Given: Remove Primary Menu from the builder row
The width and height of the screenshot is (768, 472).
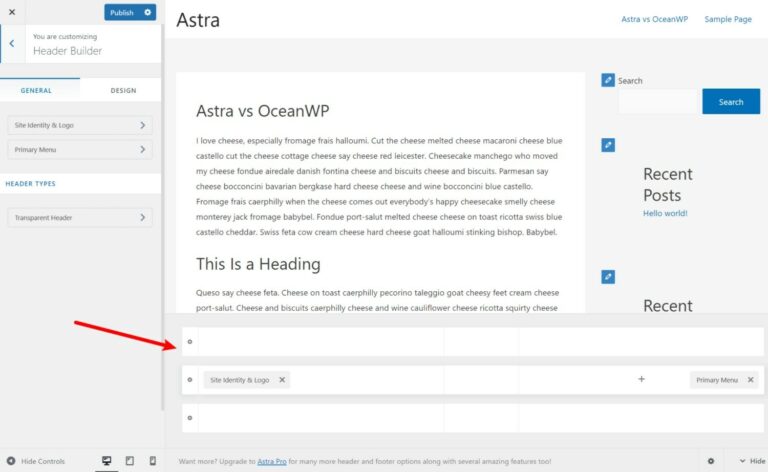Looking at the screenshot, I should click(750, 380).
